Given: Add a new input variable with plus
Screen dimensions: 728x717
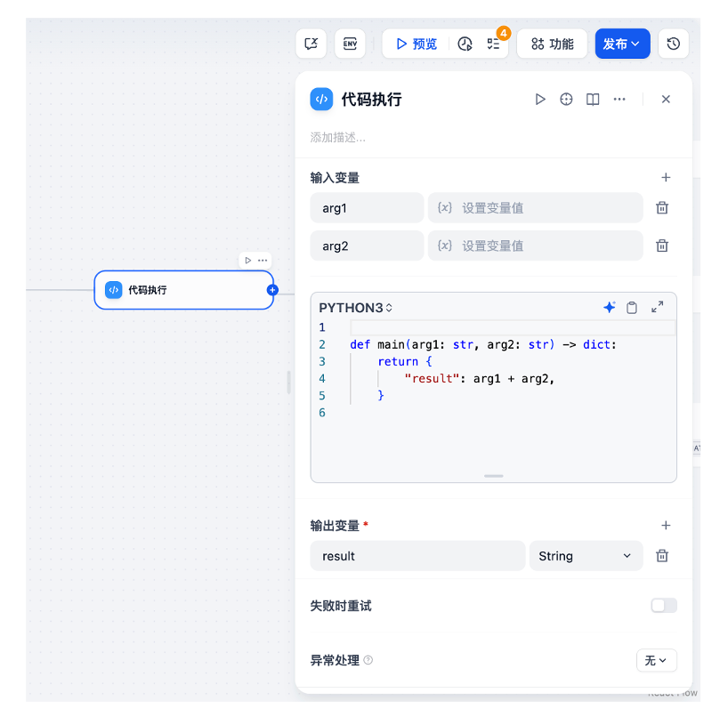Looking at the screenshot, I should [666, 177].
